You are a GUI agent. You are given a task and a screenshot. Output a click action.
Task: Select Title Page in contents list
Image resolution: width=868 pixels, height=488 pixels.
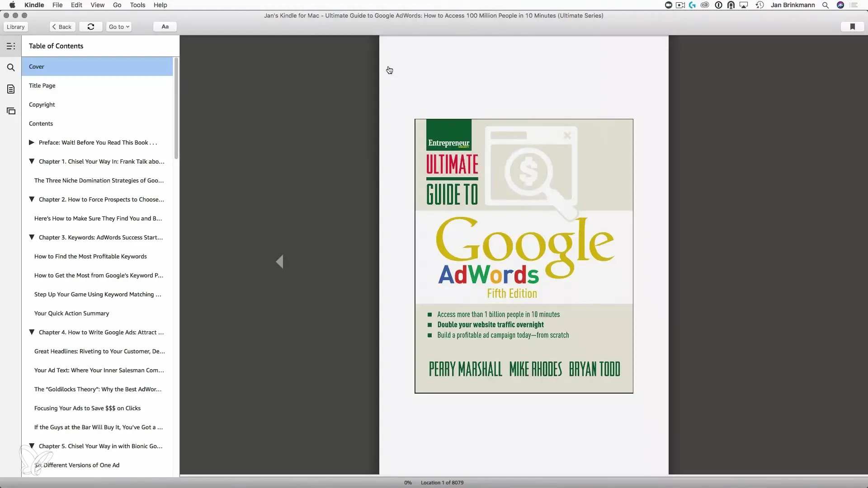click(x=42, y=85)
